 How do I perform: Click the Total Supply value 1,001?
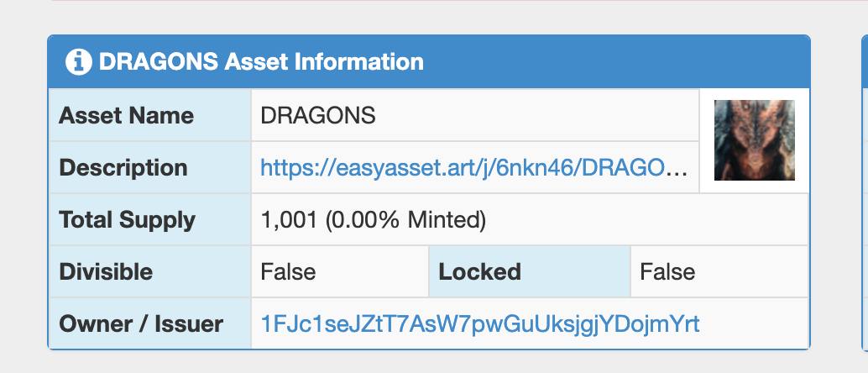[x=289, y=220]
